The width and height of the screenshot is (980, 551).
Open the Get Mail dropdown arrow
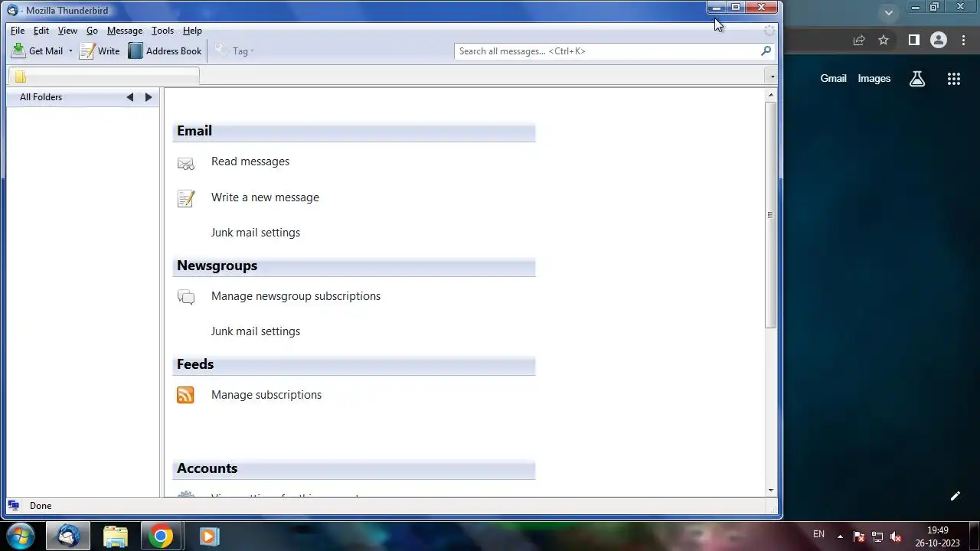tap(70, 51)
